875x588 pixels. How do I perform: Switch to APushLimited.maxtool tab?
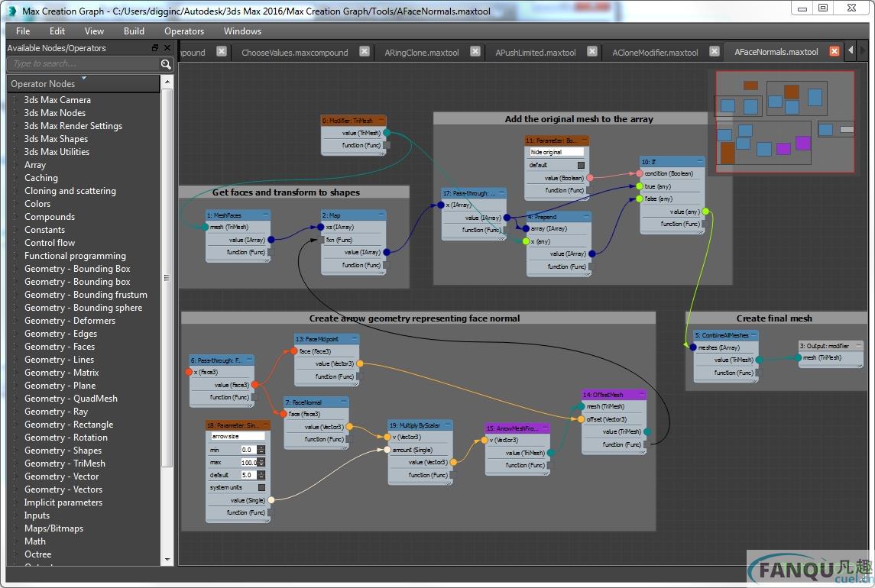click(x=535, y=53)
